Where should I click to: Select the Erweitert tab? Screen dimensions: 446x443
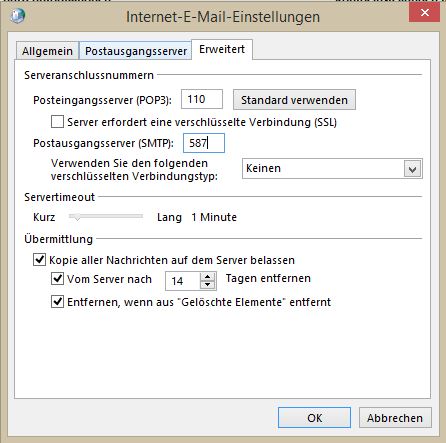coord(222,49)
